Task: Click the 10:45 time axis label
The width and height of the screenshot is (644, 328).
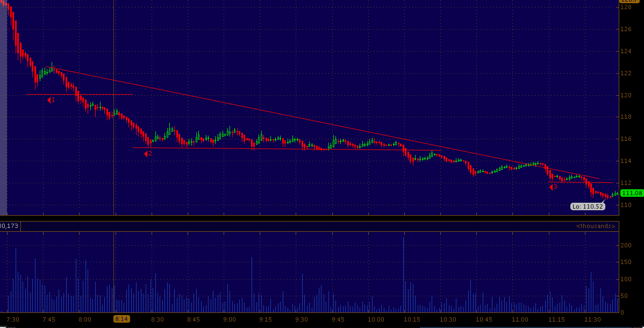Action: click(484, 319)
